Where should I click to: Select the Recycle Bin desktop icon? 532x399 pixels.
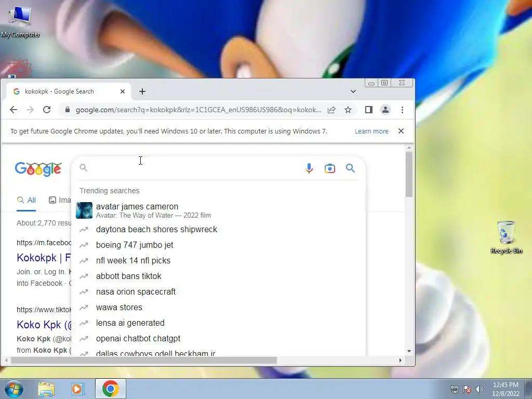(506, 237)
